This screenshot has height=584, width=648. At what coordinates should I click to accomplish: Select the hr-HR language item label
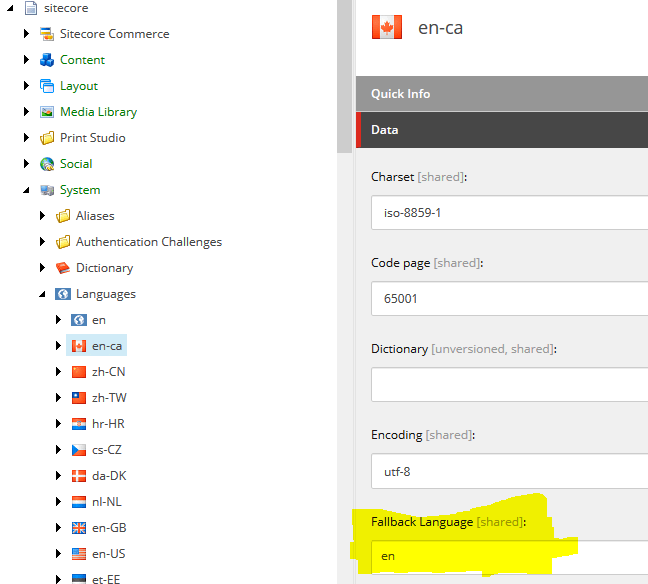pos(108,424)
